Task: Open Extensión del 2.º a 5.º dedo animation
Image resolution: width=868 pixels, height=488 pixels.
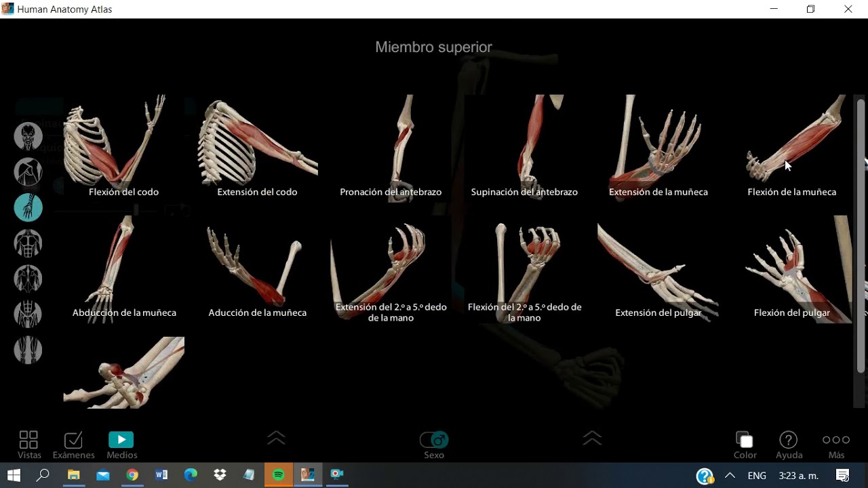Action: pos(391,269)
